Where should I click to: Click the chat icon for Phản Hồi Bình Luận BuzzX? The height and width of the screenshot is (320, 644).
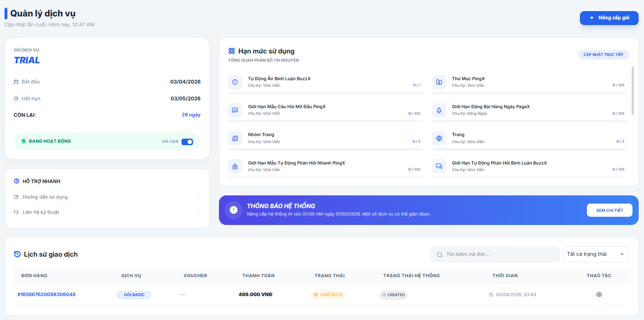coord(439,166)
